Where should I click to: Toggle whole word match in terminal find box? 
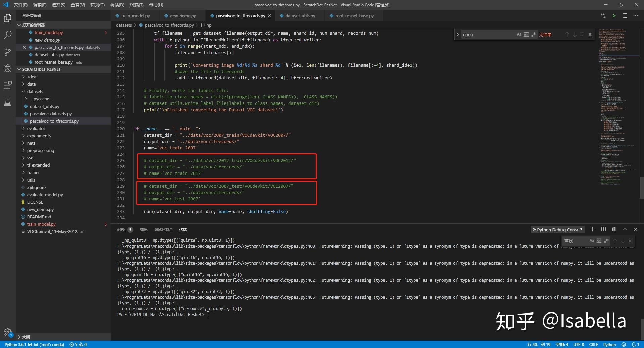pyautogui.click(x=599, y=241)
